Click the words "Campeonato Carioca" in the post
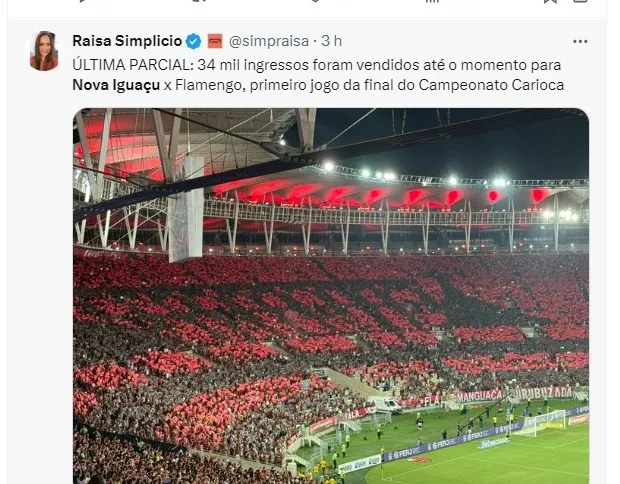Viewport: 620px width, 484px height. [x=497, y=85]
